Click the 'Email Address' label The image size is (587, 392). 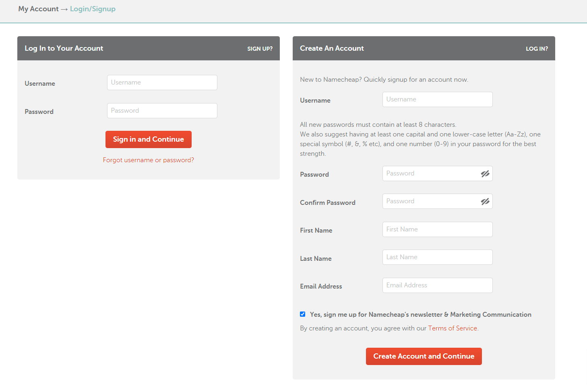[321, 286]
